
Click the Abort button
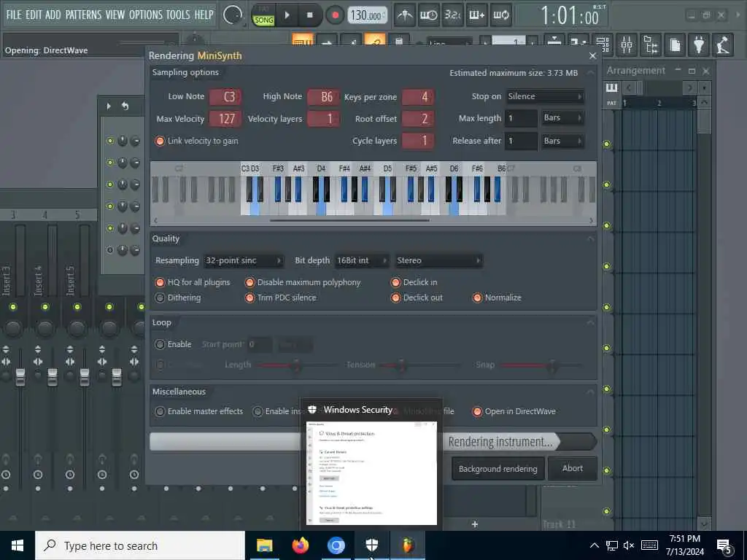[572, 469]
